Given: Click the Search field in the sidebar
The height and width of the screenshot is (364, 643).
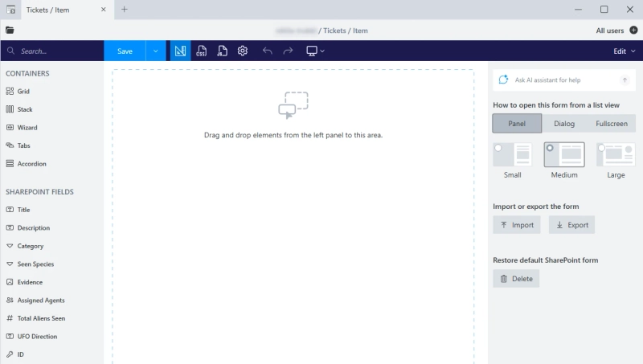Looking at the screenshot, I should coord(52,51).
